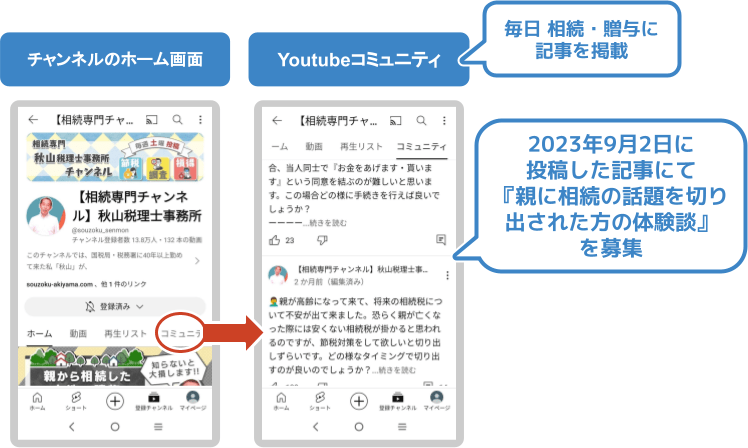This screenshot has width=748, height=448.
Task: Tap Android back button in right phone
Action: click(315, 427)
